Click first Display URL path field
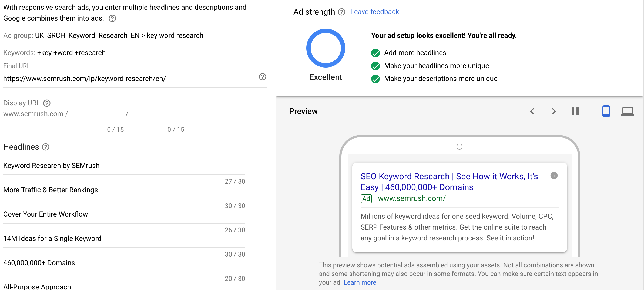This screenshot has height=290, width=644. pos(97,114)
